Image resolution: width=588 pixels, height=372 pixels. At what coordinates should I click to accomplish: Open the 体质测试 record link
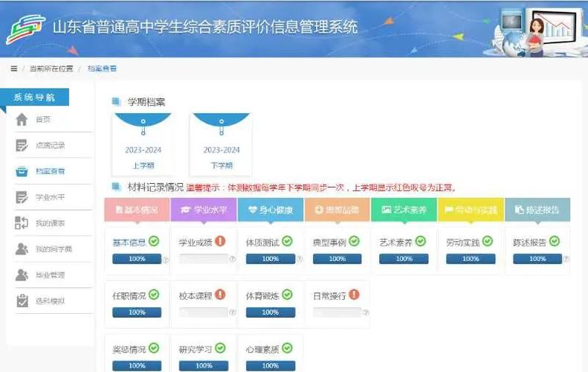point(262,243)
